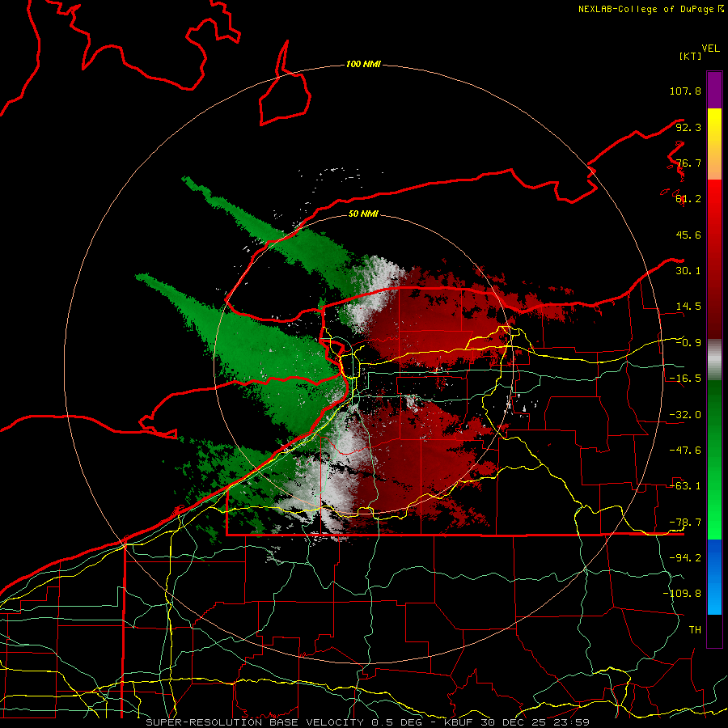Click the -0.9 velocity scale value
Viewport: 728px width, 728px height.
688,343
